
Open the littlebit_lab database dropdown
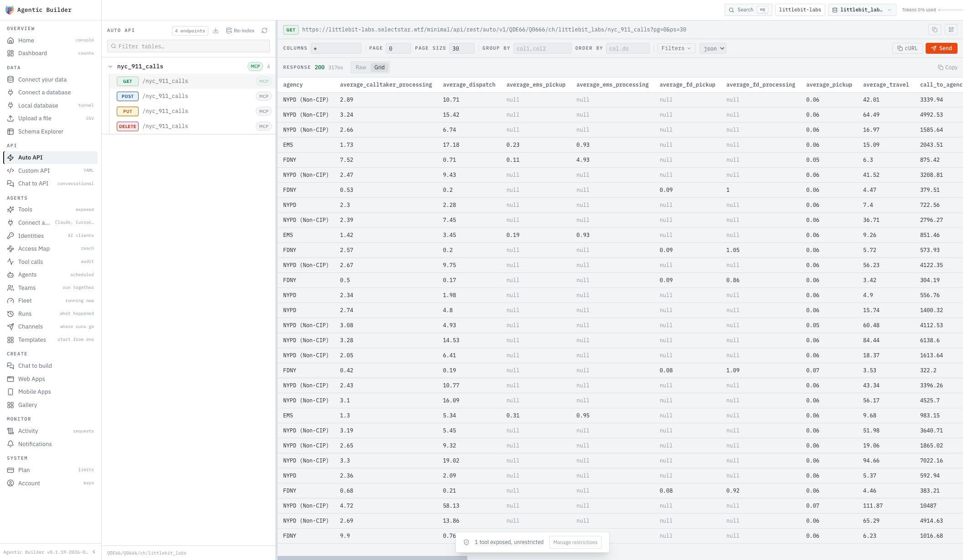click(862, 10)
